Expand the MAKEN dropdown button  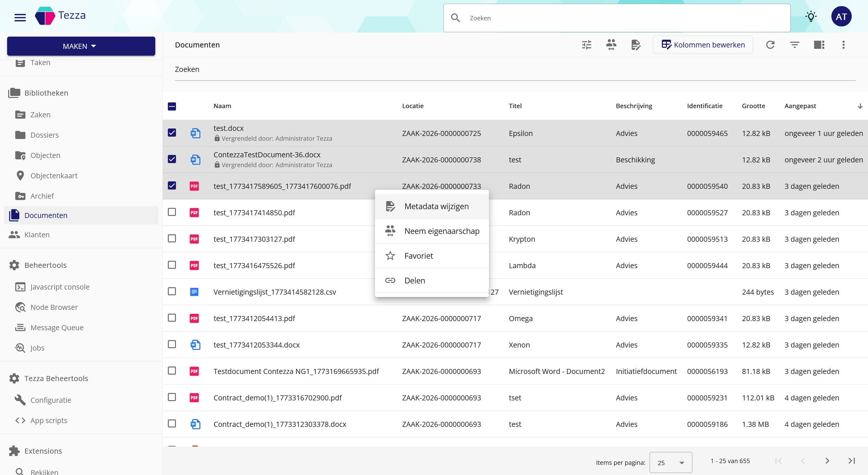coord(81,46)
